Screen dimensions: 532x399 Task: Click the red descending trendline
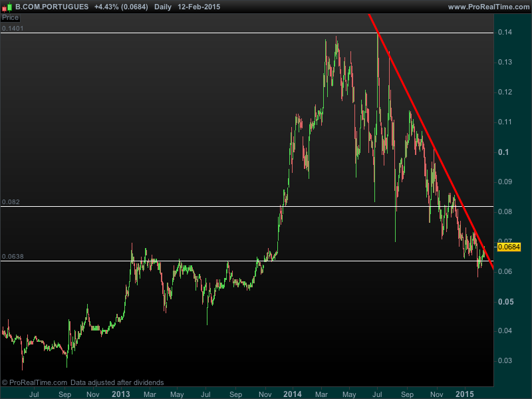coord(431,142)
